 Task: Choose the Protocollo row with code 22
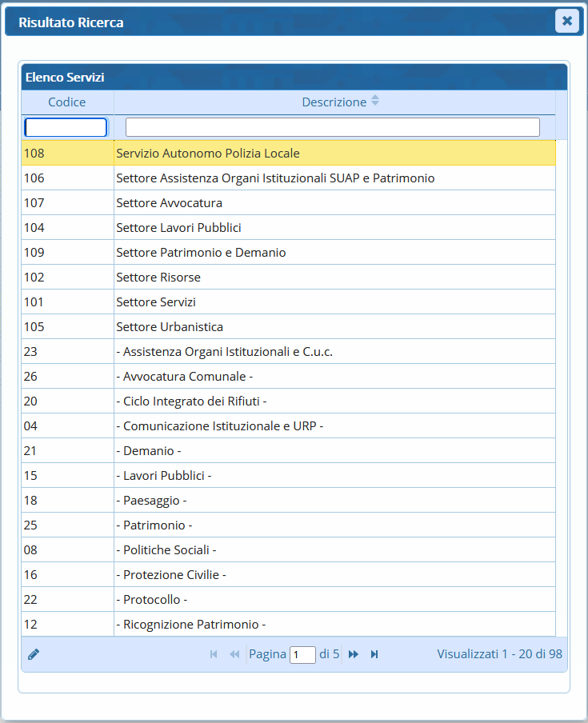(x=152, y=599)
